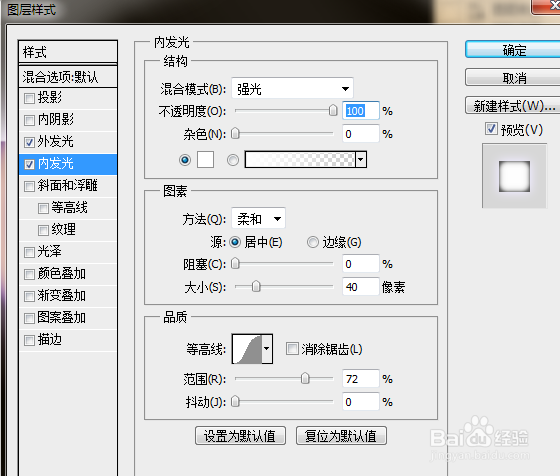
Task: Enable the 投影 drop shadow checkbox
Action: pos(29,98)
